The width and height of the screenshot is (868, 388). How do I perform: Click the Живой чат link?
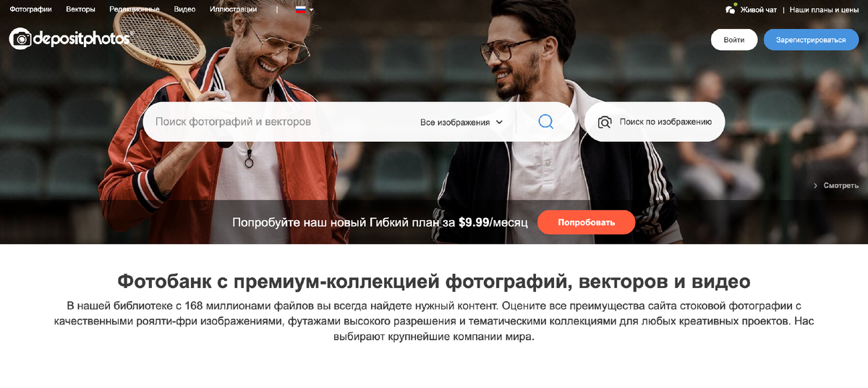[x=759, y=10]
